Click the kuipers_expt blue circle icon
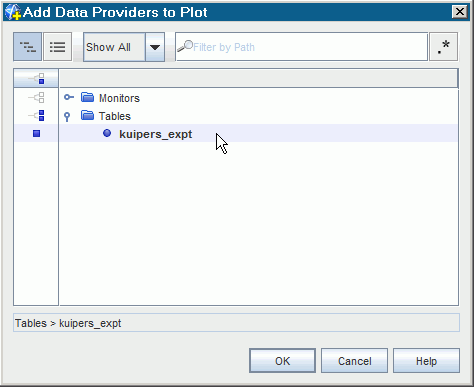This screenshot has height=387, width=474. point(107,133)
